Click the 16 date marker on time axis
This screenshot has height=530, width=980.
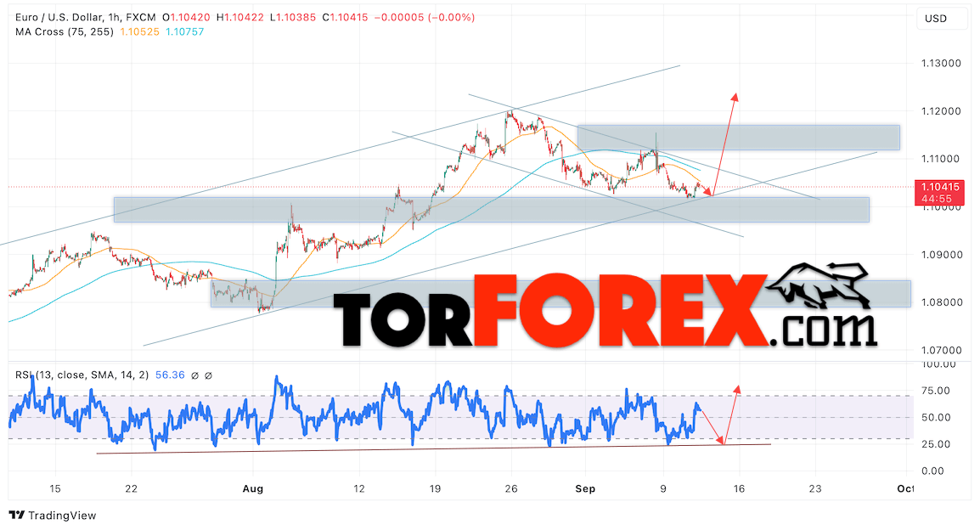coord(739,488)
